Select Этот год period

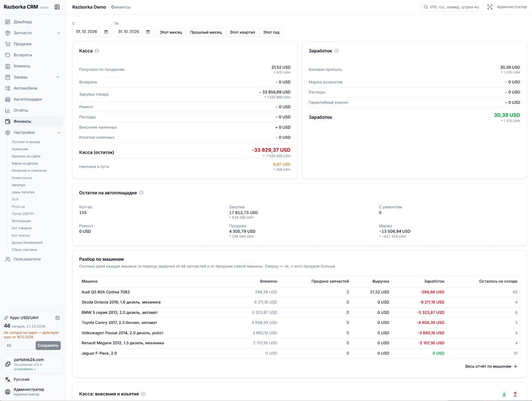point(271,32)
